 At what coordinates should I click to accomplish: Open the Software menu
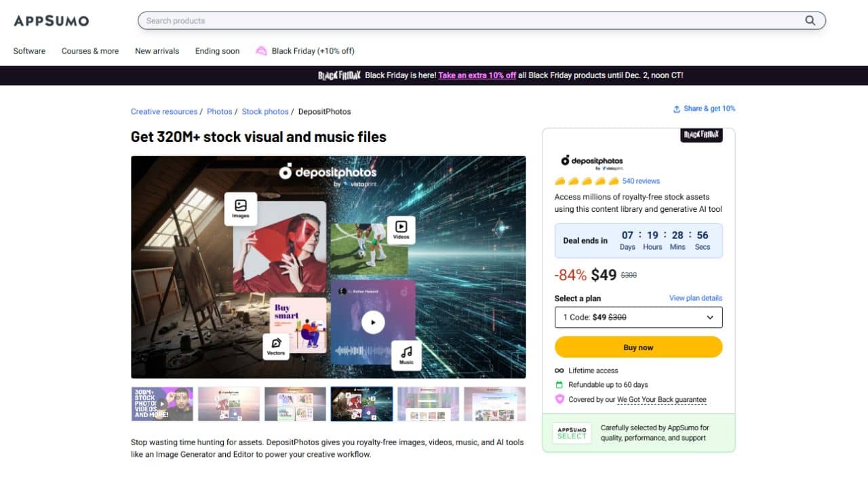coord(29,51)
